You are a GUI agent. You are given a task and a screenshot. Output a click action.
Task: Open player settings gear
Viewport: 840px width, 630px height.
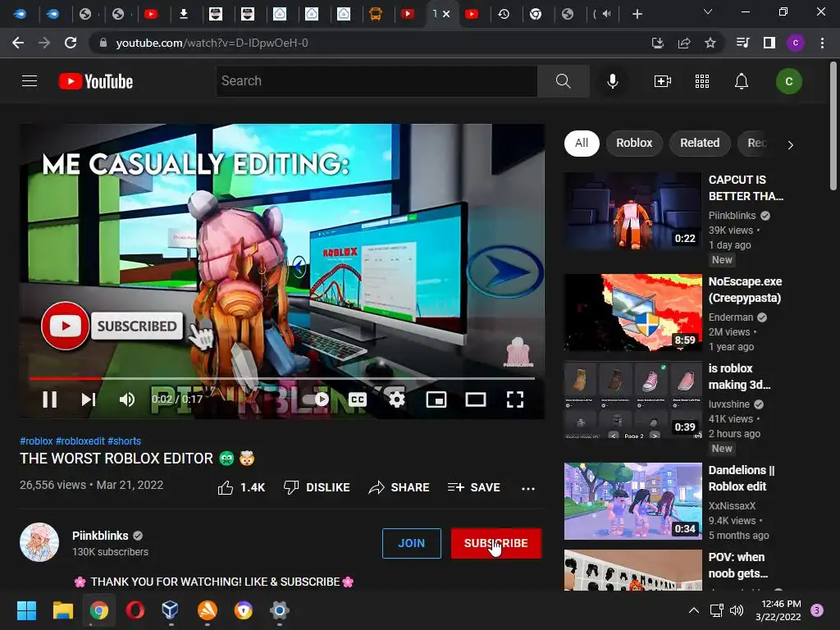396,399
